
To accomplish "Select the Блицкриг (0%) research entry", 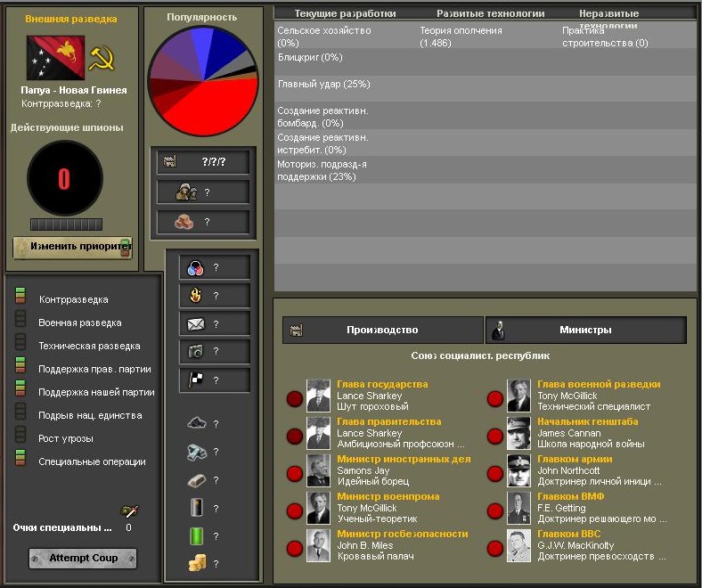I will [310, 57].
